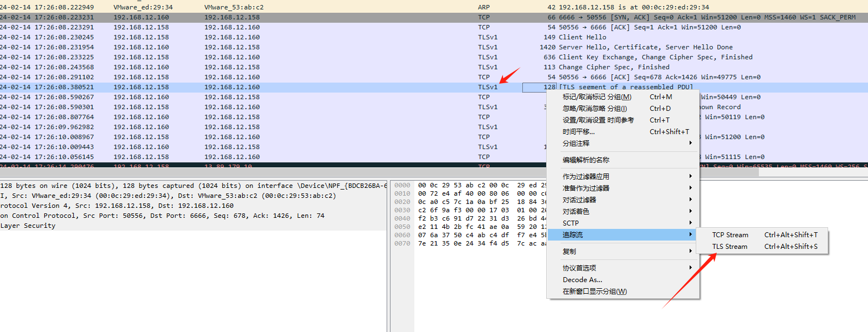This screenshot has width=868, height=332.
Task: Select TLS Stream in the follow submenu
Action: (x=730, y=247)
